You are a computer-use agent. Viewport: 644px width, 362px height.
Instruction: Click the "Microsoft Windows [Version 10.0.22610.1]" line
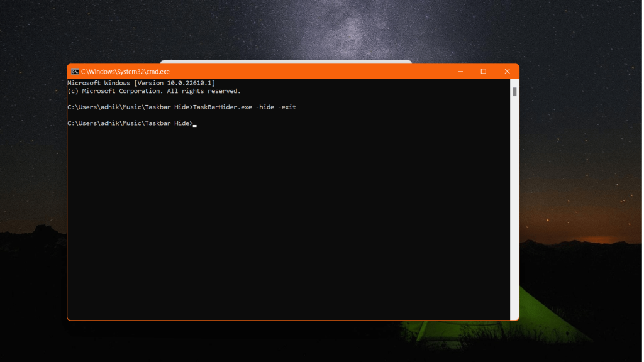tap(142, 83)
